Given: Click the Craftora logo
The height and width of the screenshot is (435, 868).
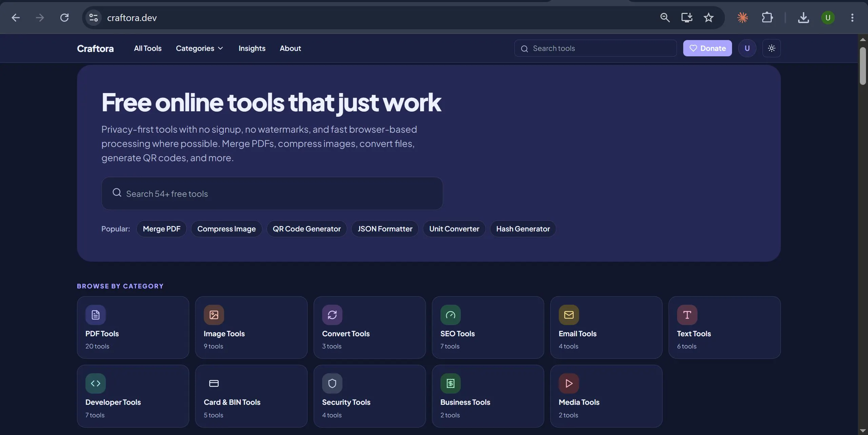Looking at the screenshot, I should [x=95, y=49].
